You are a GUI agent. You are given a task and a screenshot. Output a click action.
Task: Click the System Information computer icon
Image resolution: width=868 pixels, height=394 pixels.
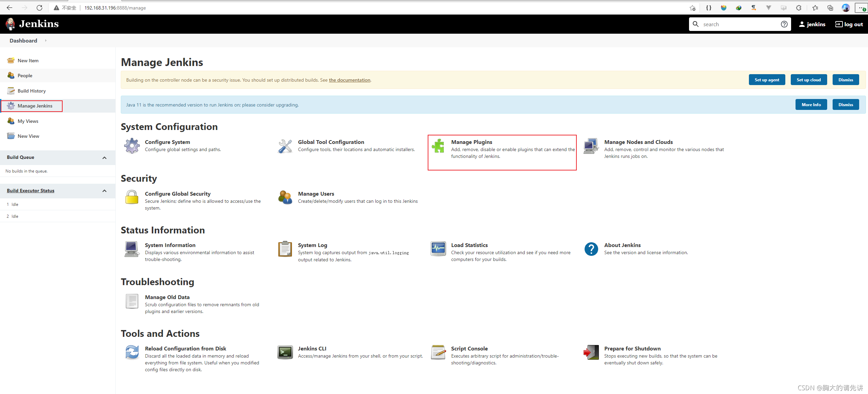coord(132,249)
